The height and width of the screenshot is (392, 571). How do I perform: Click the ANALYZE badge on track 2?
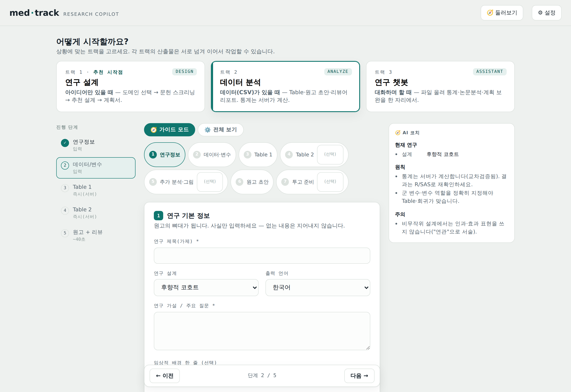(x=338, y=71)
